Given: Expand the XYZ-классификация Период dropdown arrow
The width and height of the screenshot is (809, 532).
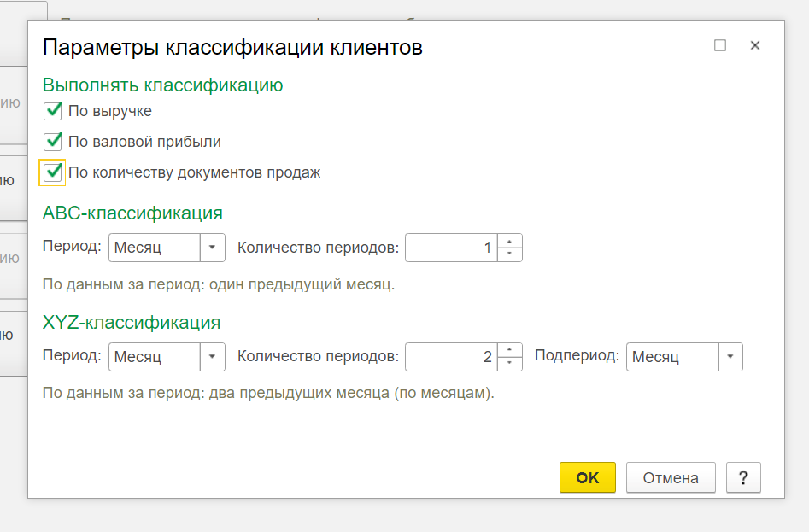Looking at the screenshot, I should (212, 357).
